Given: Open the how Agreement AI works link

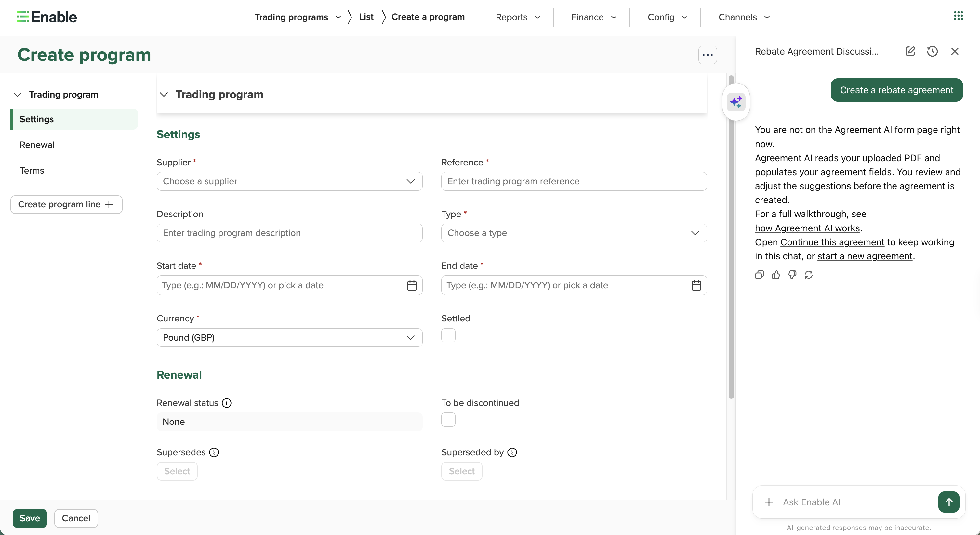Looking at the screenshot, I should pos(807,228).
